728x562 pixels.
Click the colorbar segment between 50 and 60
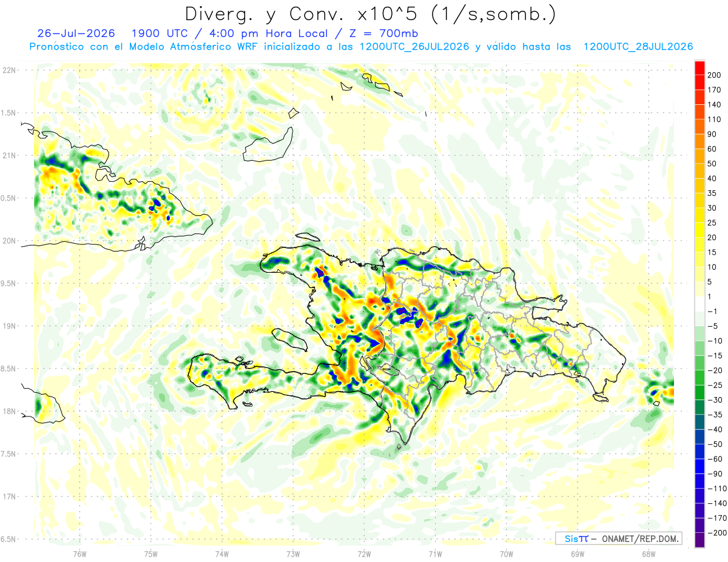click(x=699, y=156)
